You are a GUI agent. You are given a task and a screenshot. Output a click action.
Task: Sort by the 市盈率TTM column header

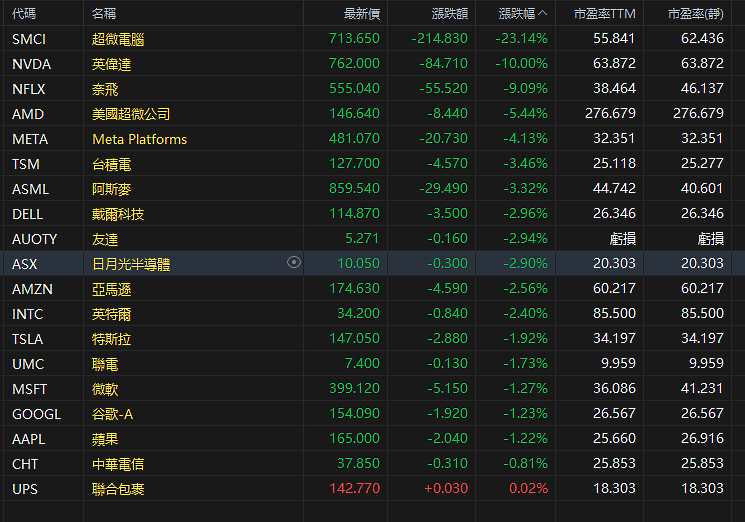(x=604, y=14)
